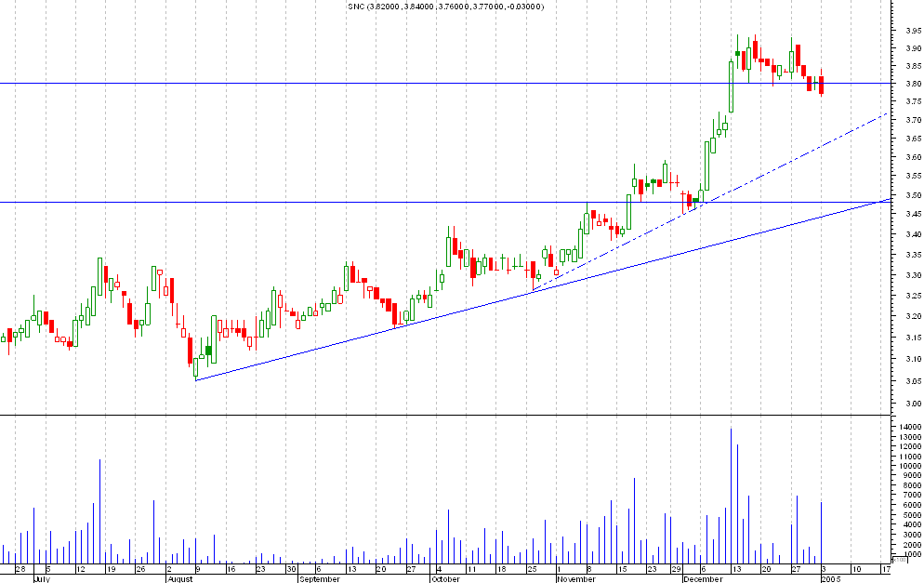Screen dimensions: 924x583
Task: Select the 2005 year label
Action: (831, 579)
